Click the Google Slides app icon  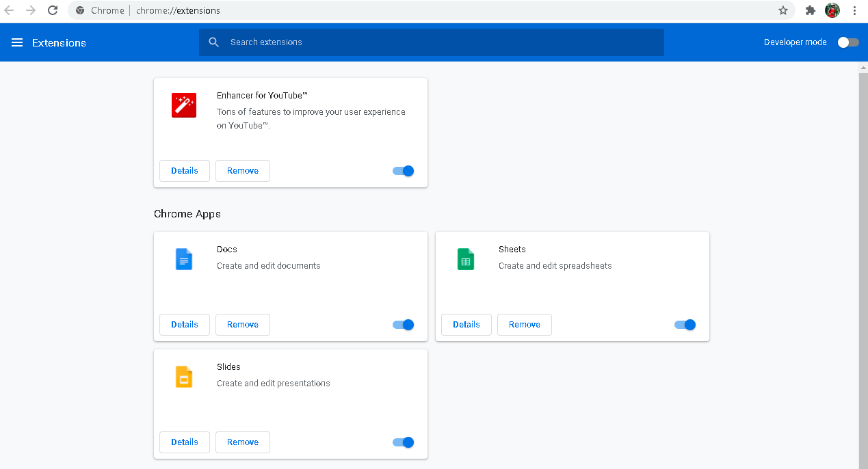click(184, 377)
